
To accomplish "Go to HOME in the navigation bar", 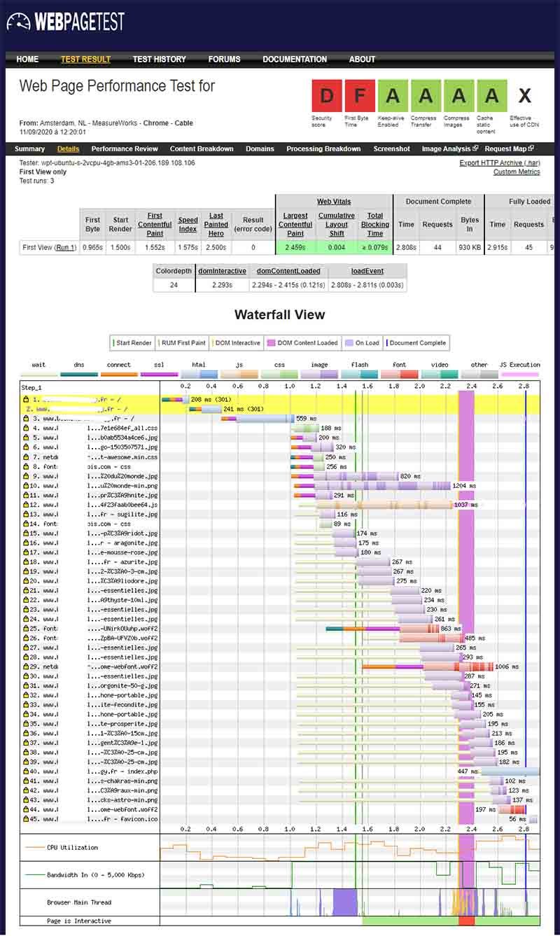I will (x=27, y=60).
